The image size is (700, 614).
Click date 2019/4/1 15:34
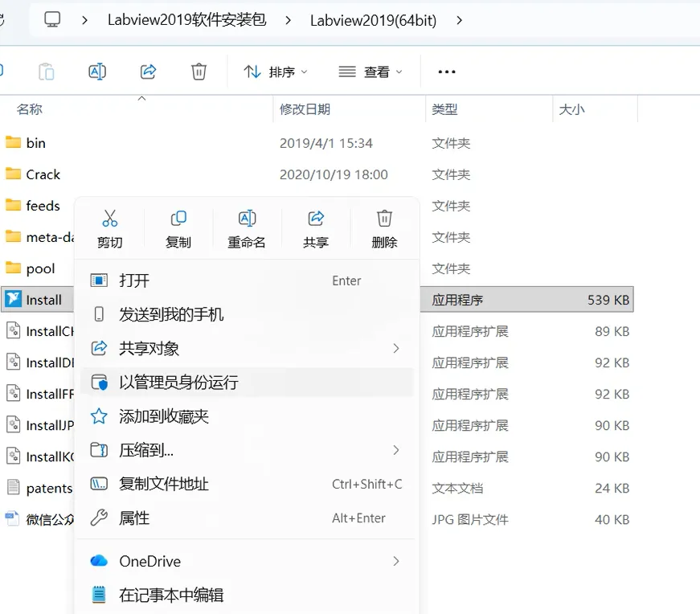pyautogui.click(x=326, y=143)
